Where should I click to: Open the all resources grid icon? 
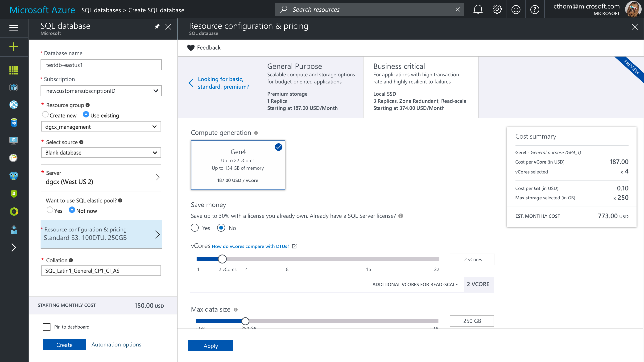pyautogui.click(x=14, y=70)
